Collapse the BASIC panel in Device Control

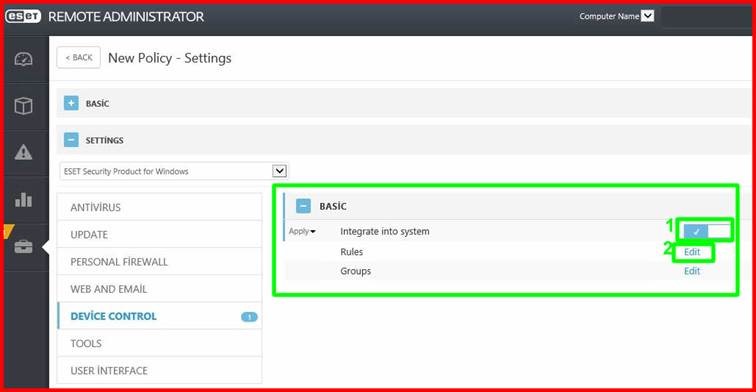(303, 206)
